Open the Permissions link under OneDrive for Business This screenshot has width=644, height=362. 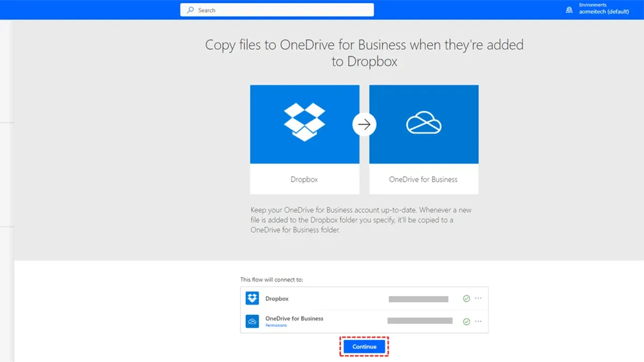point(276,326)
